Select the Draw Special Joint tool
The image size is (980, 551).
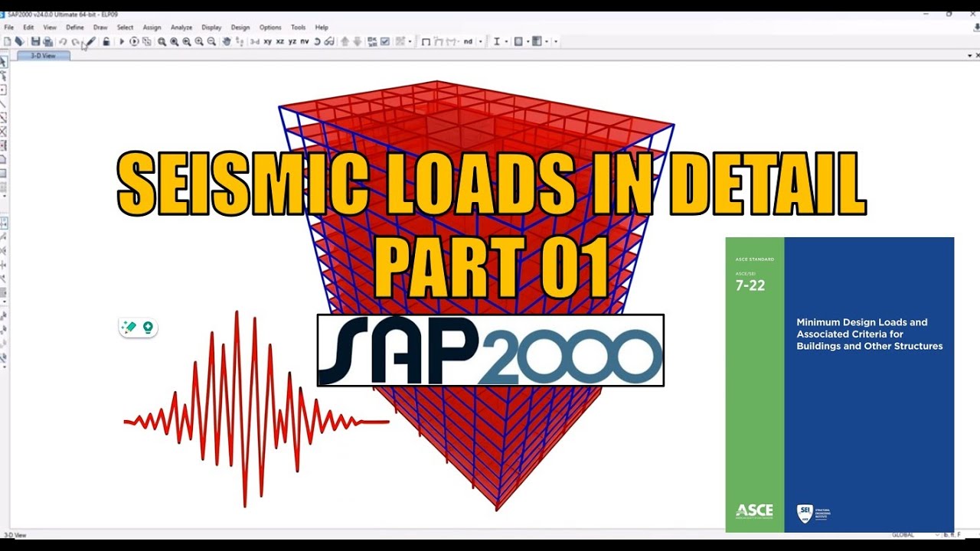tap(4, 90)
